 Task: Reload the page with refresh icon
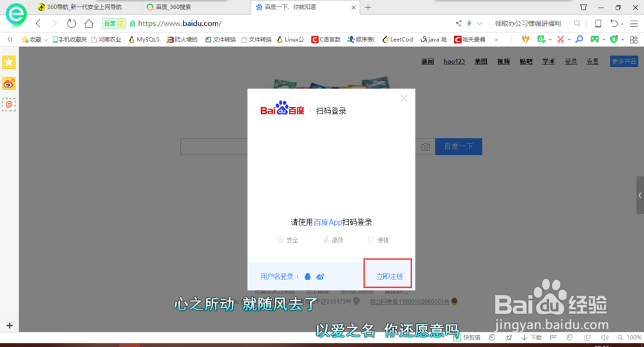(x=71, y=23)
